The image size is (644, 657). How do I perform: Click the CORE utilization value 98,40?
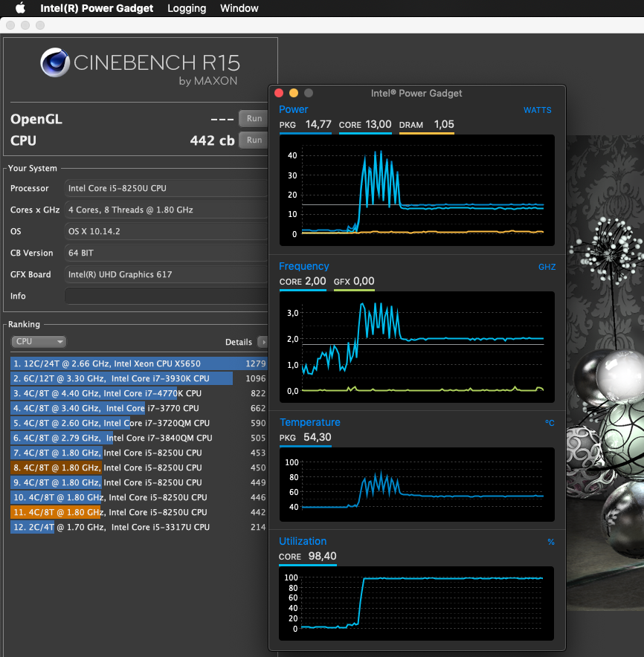[x=323, y=557]
